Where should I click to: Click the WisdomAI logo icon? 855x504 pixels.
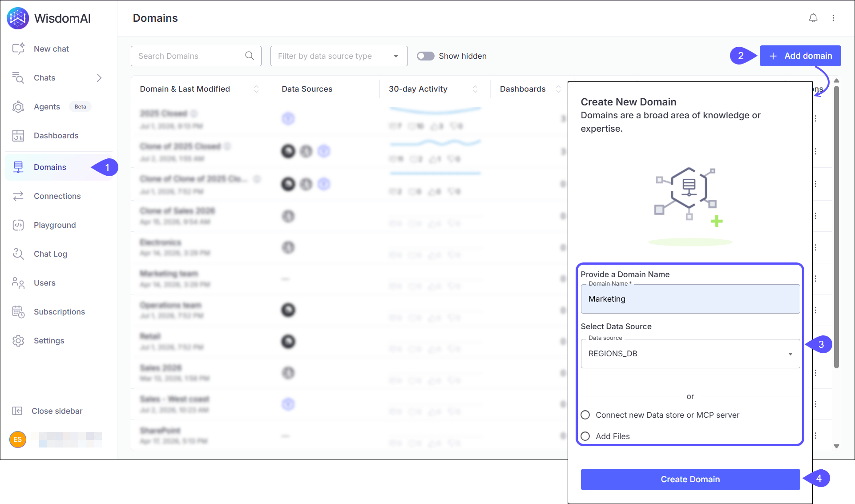pyautogui.click(x=18, y=18)
